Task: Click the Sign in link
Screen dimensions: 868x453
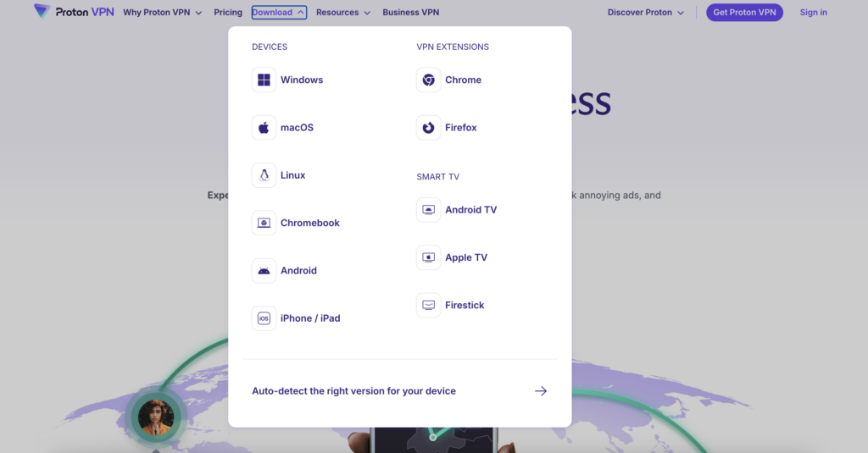Action: [813, 12]
